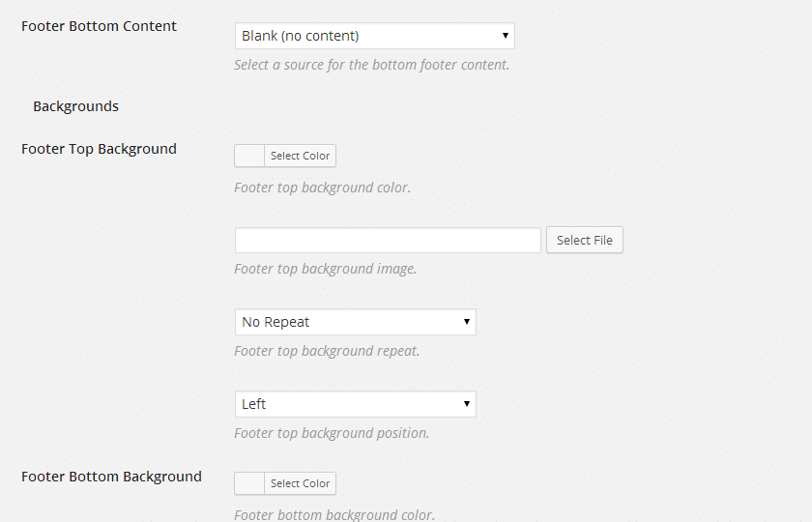Click the 'Footer top background image' description
The image size is (812, 522).
coord(325,269)
